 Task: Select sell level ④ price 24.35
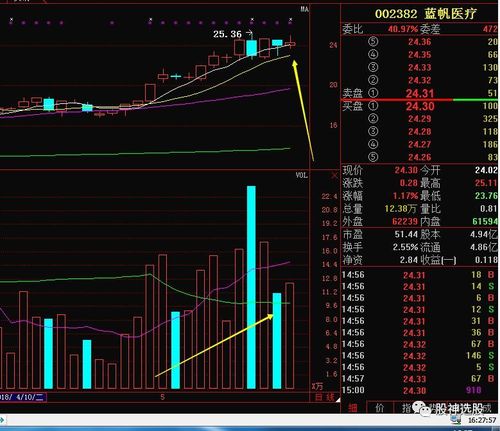pos(419,55)
